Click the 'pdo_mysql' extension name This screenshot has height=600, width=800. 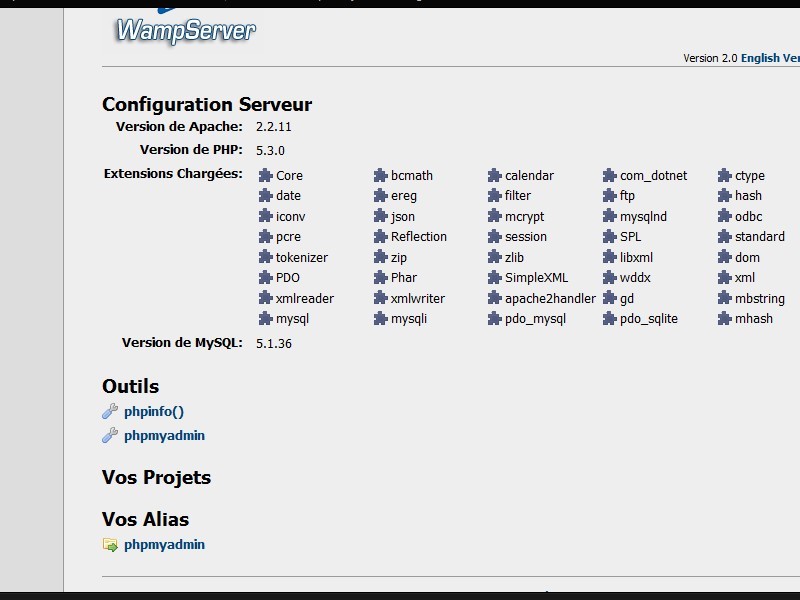click(536, 319)
